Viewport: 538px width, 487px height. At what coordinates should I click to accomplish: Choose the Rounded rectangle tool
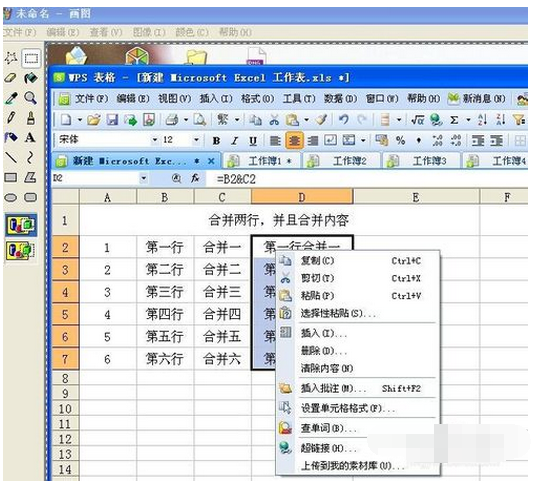(31, 197)
